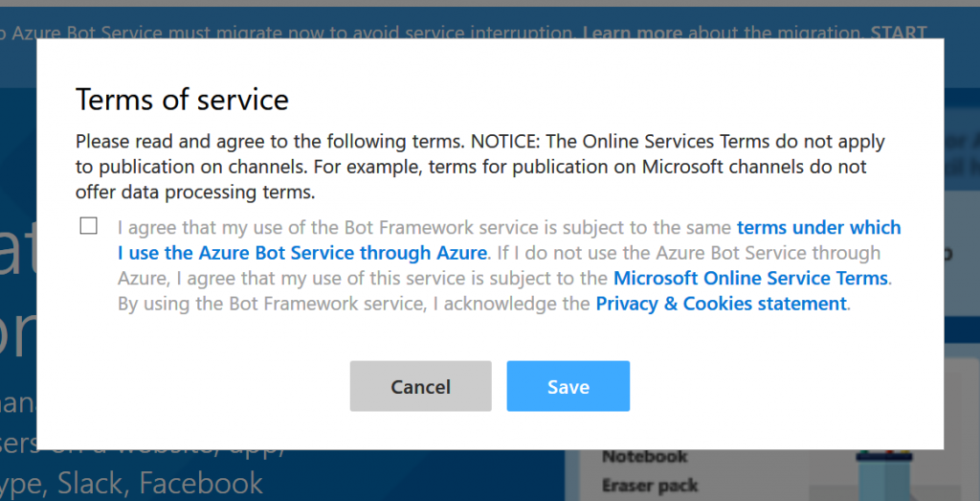This screenshot has width=980, height=501.
Task: Open the Privacy & Cookies statement link
Action: point(721,304)
